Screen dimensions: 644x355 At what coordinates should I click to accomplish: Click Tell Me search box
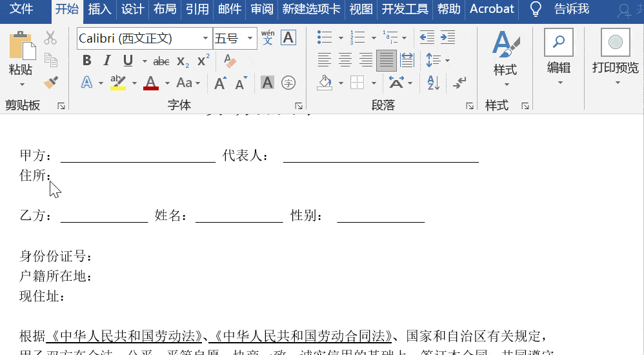[x=571, y=9]
